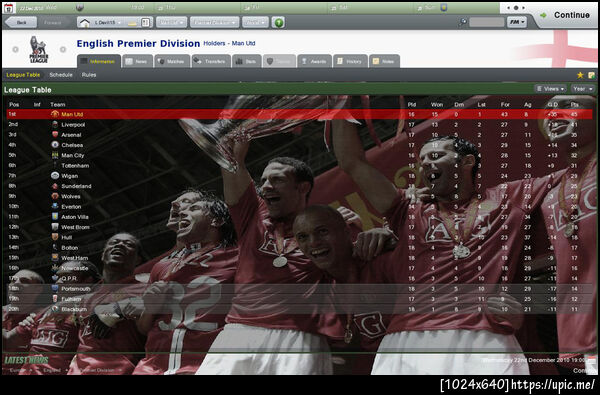
Task: Expand the club menu dropdown
Action: point(171,23)
